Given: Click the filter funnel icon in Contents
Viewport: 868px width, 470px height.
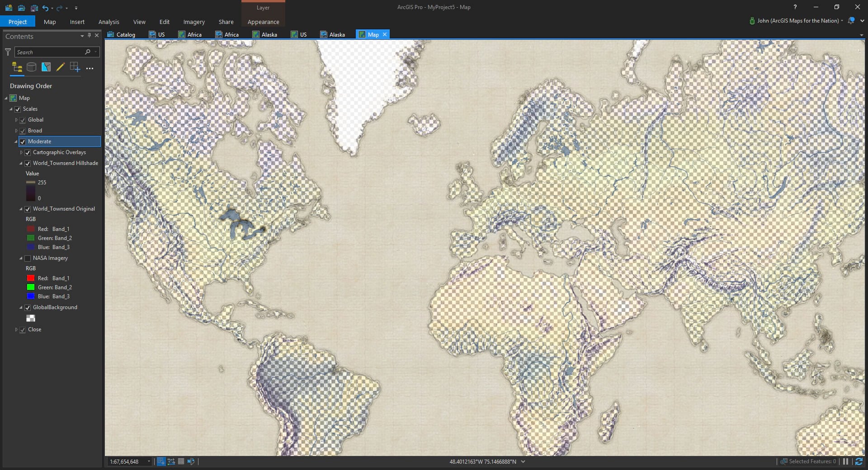Looking at the screenshot, I should click(x=8, y=52).
